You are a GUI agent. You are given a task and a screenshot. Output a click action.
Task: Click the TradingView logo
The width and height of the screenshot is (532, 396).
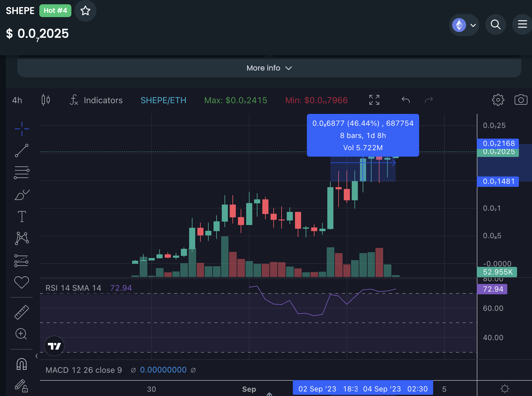pos(54,346)
